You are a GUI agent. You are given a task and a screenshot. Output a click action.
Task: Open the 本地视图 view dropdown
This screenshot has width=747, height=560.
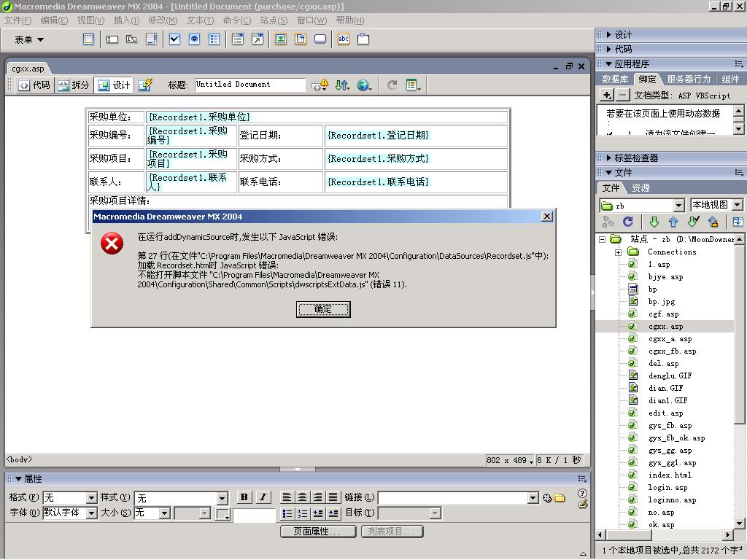716,206
